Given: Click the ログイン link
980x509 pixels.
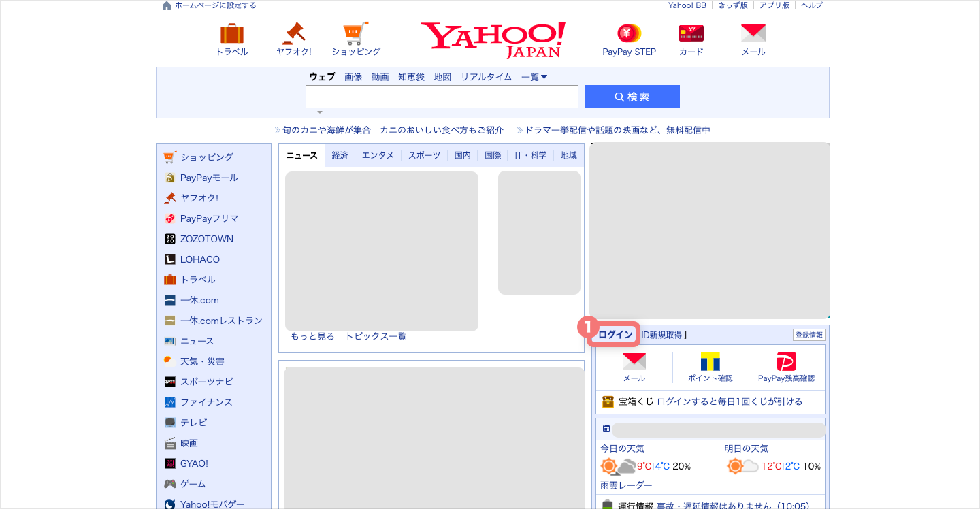Looking at the screenshot, I should tap(616, 335).
